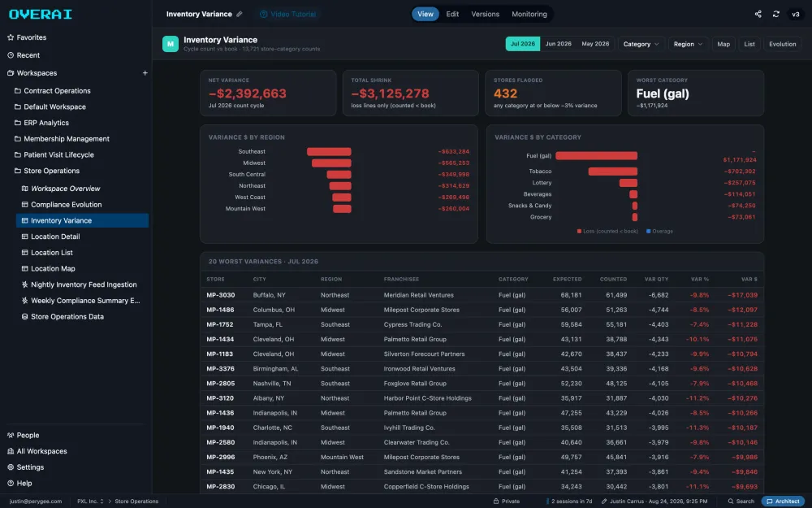Open Recent via the clock icon
The width and height of the screenshot is (812, 508).
click(11, 55)
